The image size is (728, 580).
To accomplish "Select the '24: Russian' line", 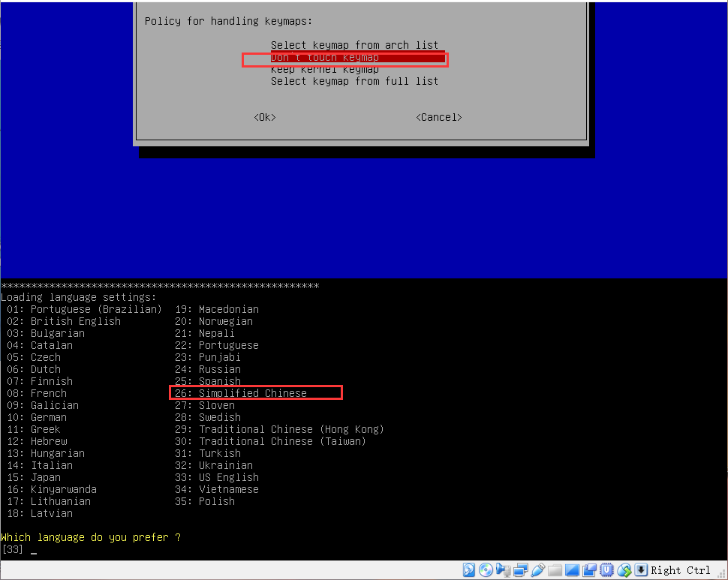I will (x=208, y=370).
